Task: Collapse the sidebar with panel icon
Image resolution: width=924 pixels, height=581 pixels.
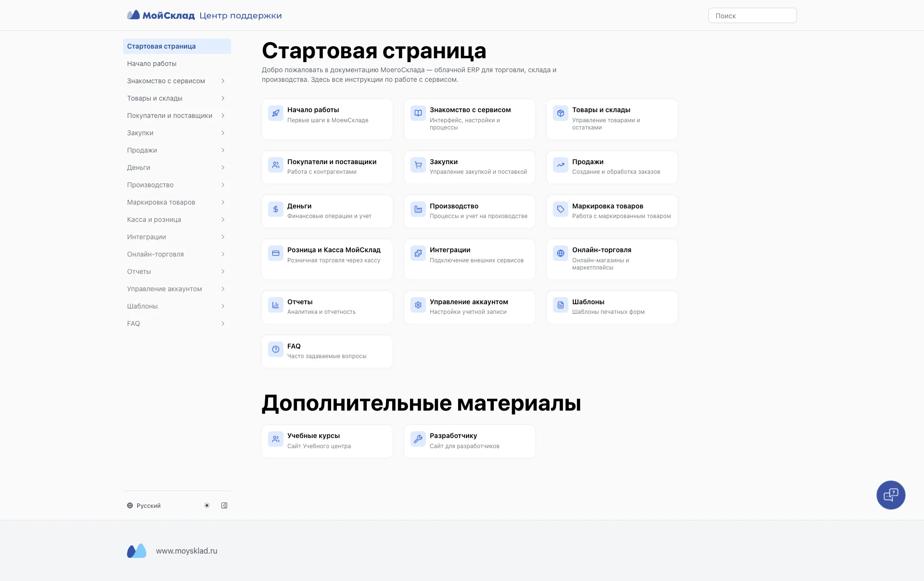Action: [x=224, y=505]
